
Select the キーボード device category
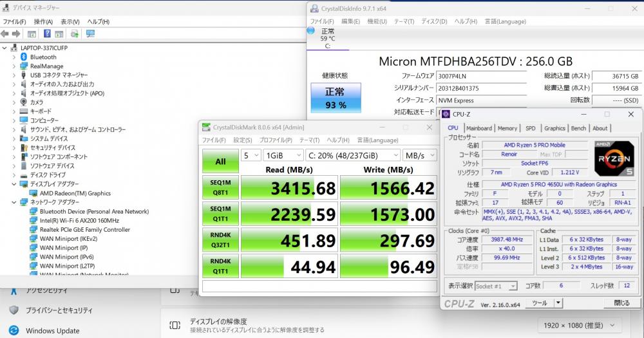41,111
